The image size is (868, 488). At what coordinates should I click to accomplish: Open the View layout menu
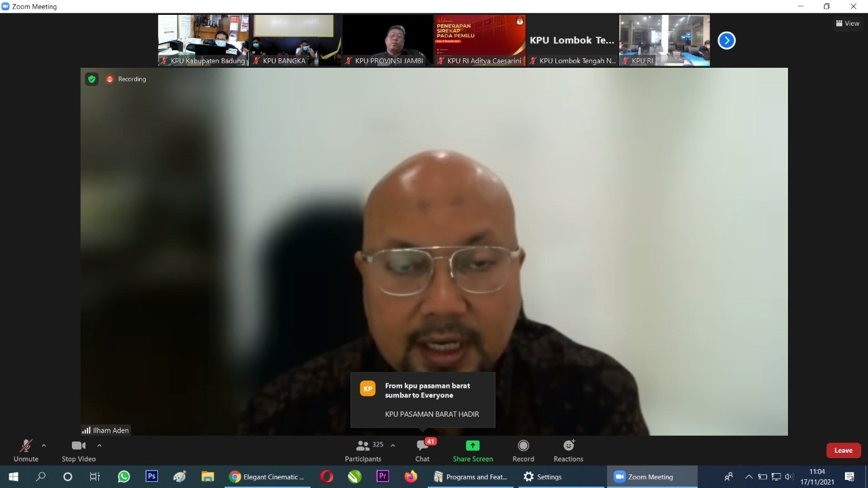pyautogui.click(x=848, y=23)
